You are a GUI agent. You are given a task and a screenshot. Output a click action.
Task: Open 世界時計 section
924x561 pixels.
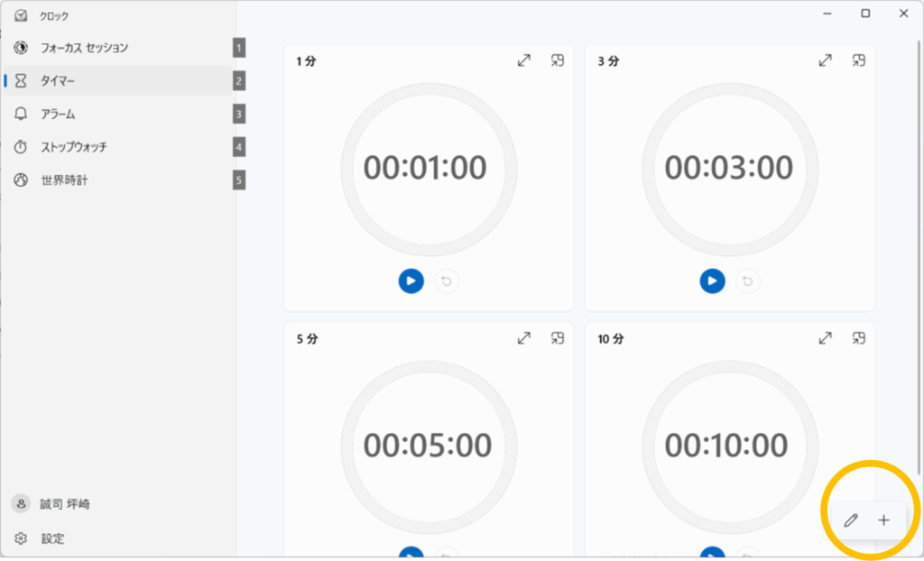tap(65, 180)
